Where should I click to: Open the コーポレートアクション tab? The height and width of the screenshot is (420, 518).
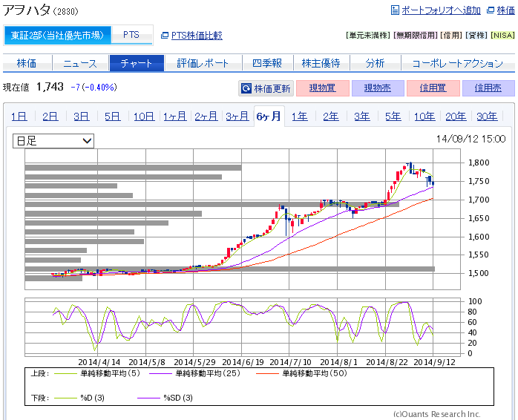[x=458, y=63]
